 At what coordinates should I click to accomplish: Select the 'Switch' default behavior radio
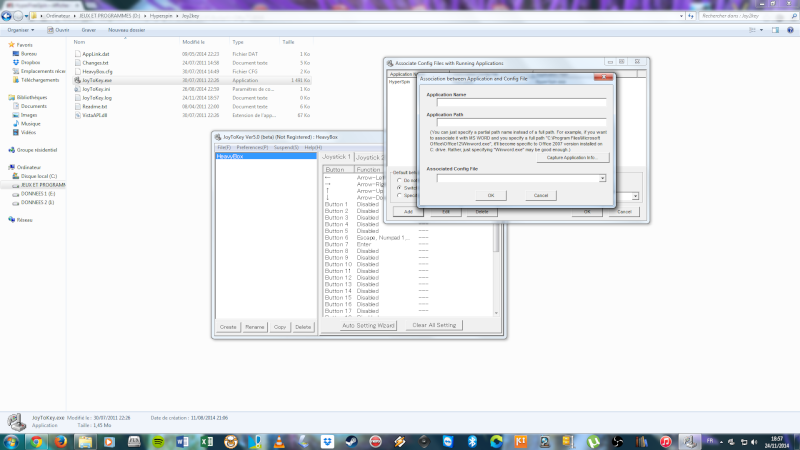[399, 188]
